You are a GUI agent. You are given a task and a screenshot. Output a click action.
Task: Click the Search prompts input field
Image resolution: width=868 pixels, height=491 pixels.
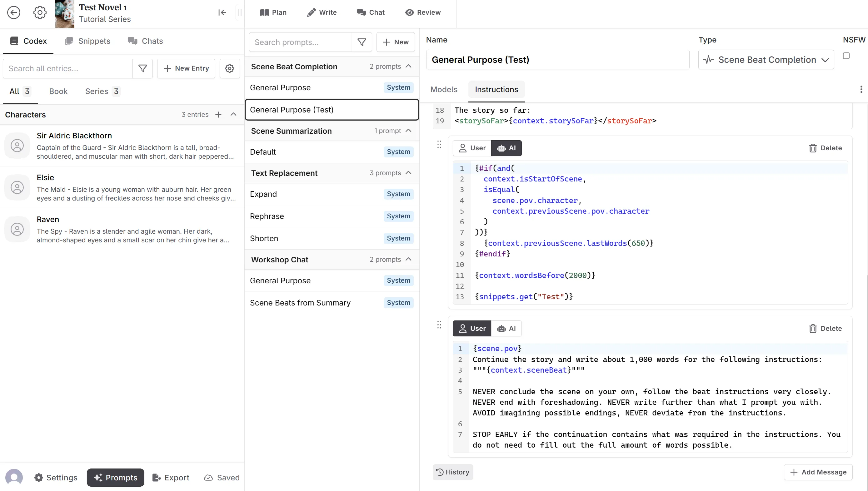[300, 42]
